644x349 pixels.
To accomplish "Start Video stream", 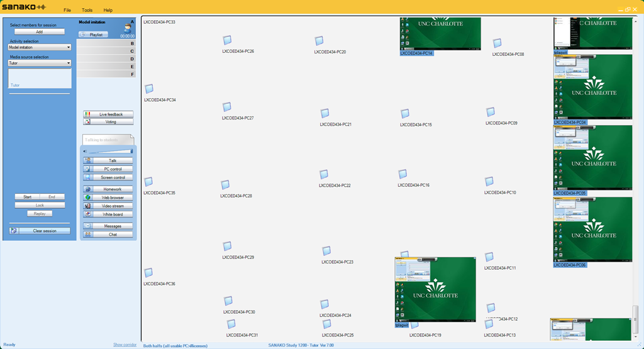I will [x=108, y=206].
